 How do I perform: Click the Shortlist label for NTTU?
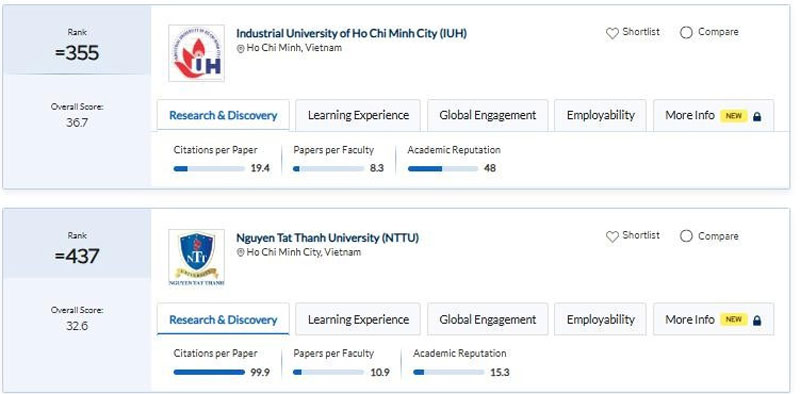coord(641,236)
